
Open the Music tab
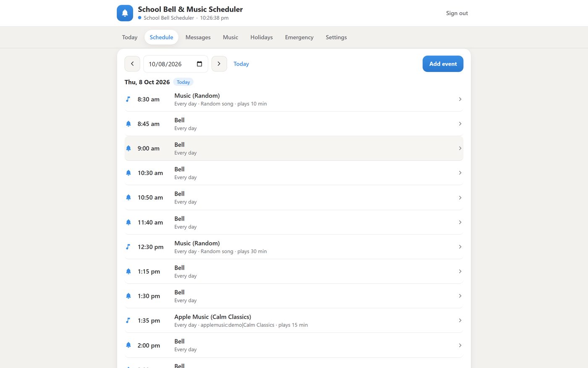coord(231,37)
